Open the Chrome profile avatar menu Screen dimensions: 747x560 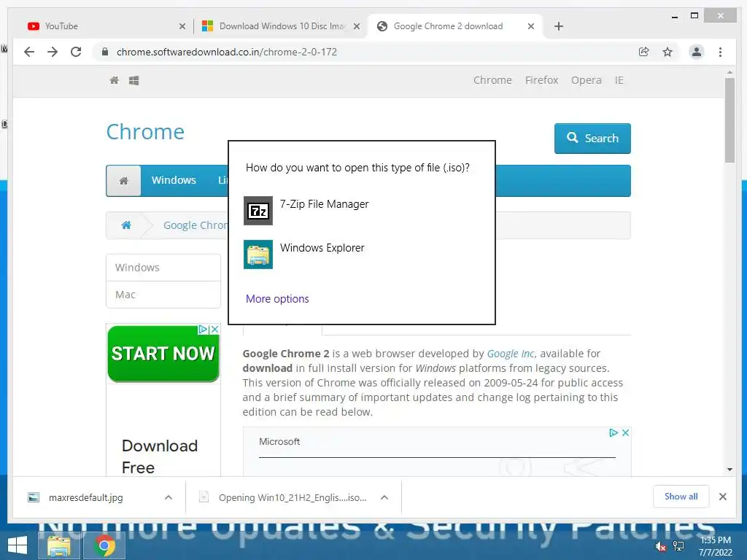[697, 52]
